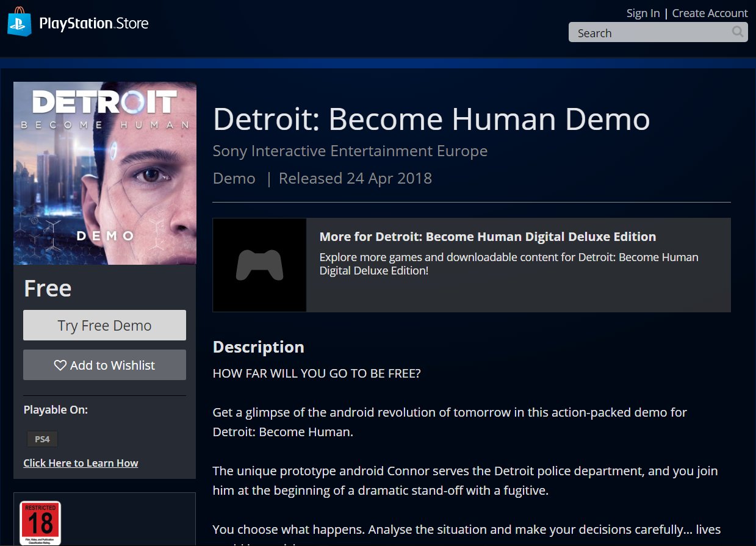The height and width of the screenshot is (546, 756).
Task: Click the search magnifying glass icon
Action: 738,32
